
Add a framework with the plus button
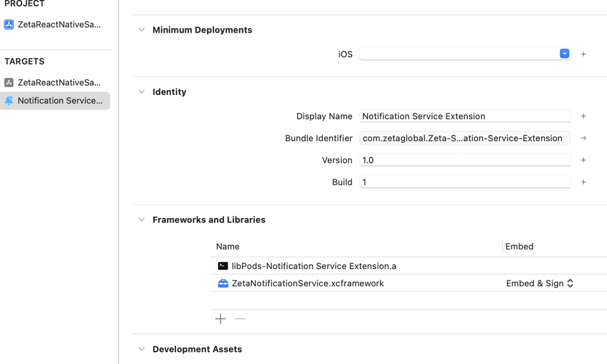tap(221, 319)
